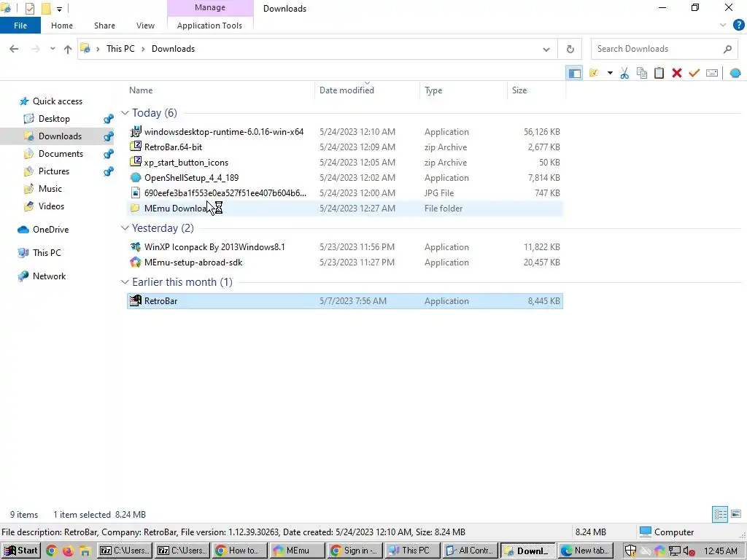Click This PC in the address breadcrumb
This screenshot has height=560, width=747.
click(x=120, y=49)
